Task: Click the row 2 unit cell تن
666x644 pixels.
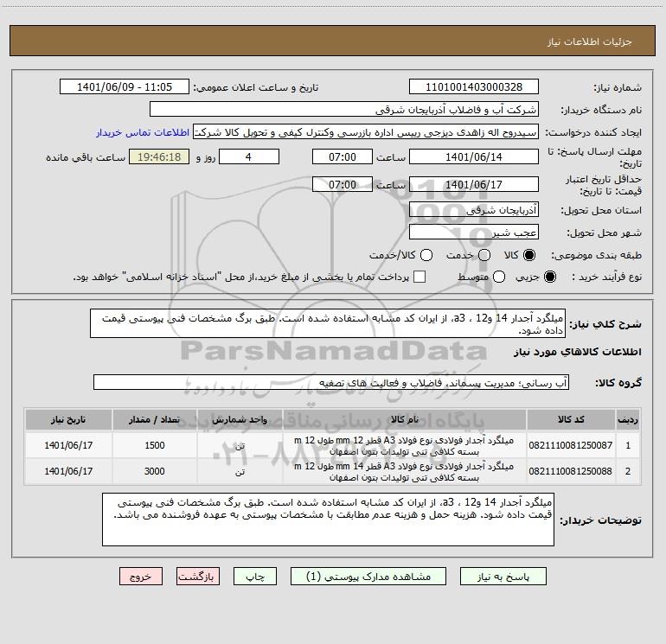Action: 240,471
